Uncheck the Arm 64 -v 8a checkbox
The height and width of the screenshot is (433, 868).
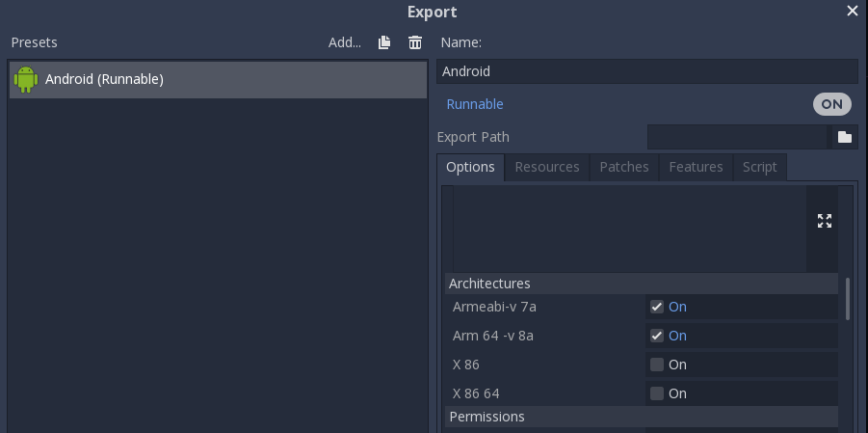(x=657, y=336)
